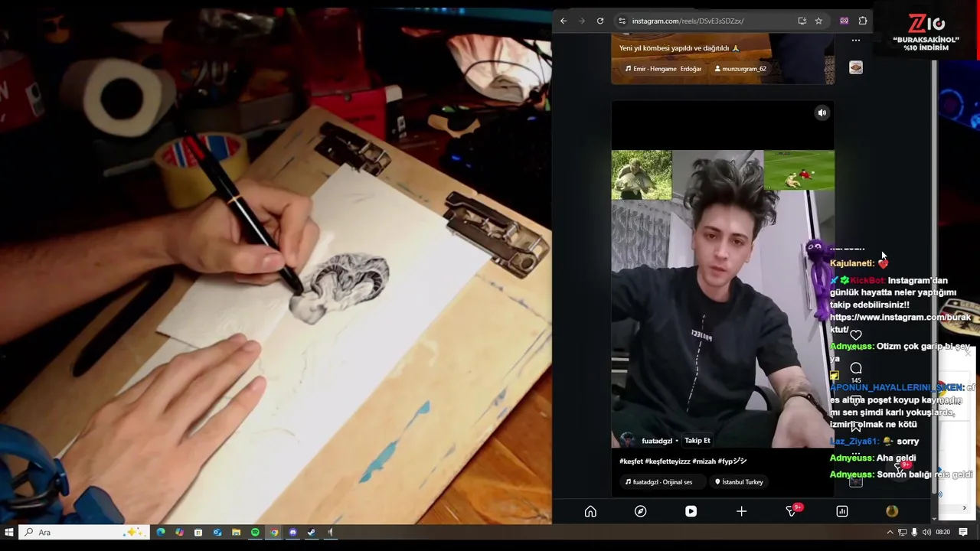
Task: Open Microsoft Store from taskbar
Action: [198, 533]
